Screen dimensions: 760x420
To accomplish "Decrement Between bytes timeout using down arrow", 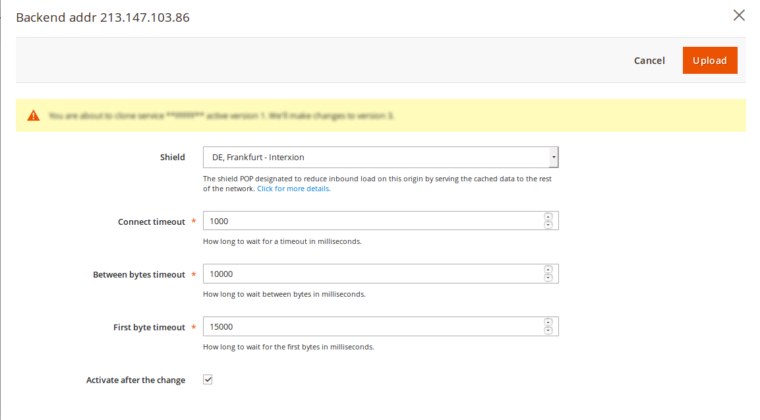I will tap(548, 278).
